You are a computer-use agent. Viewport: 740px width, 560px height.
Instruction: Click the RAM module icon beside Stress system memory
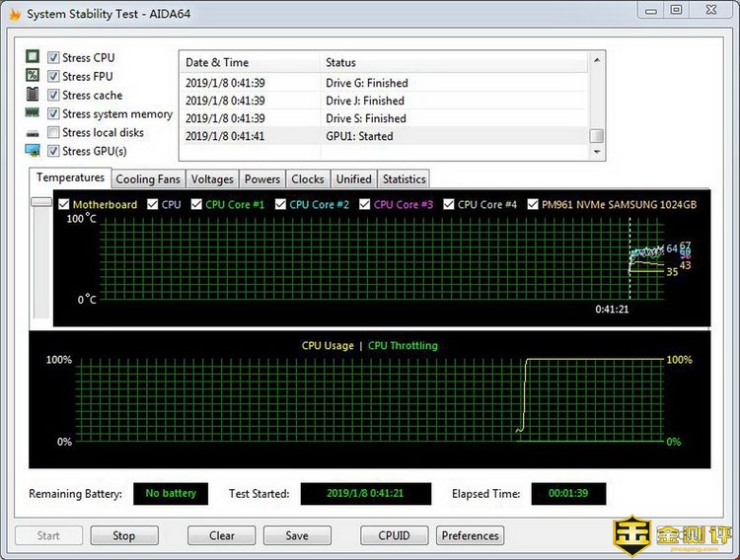point(33,114)
